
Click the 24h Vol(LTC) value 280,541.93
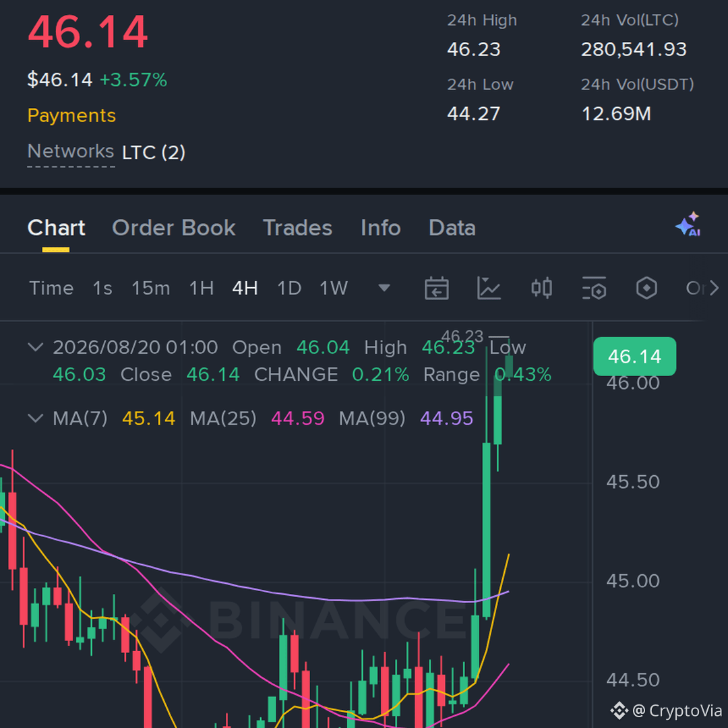[634, 49]
